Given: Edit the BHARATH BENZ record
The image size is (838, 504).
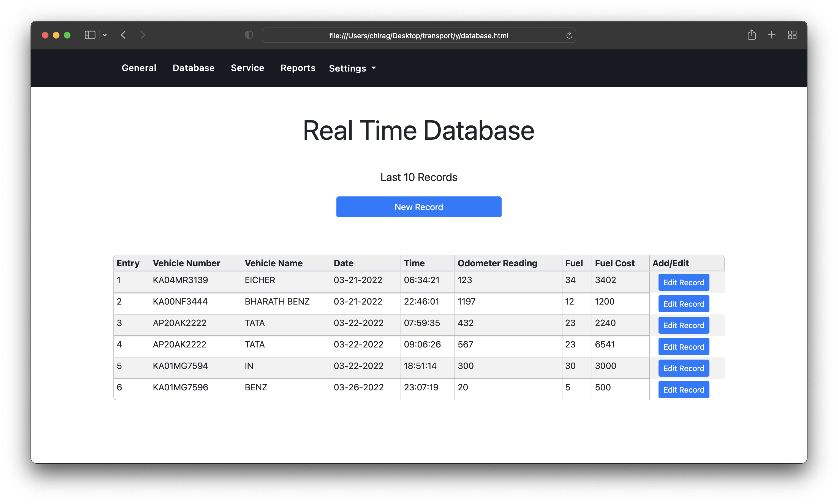Looking at the screenshot, I should pyautogui.click(x=683, y=304).
